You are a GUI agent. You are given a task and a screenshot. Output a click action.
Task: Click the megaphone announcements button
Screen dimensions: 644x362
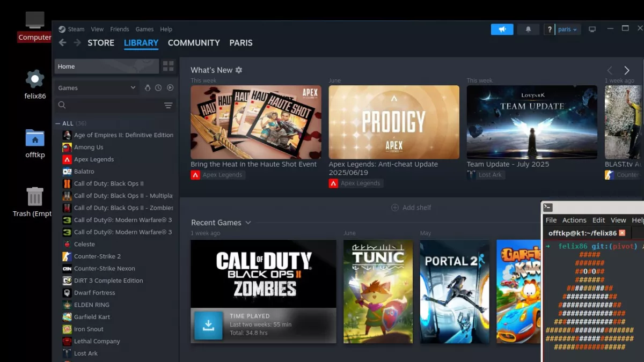tap(502, 29)
